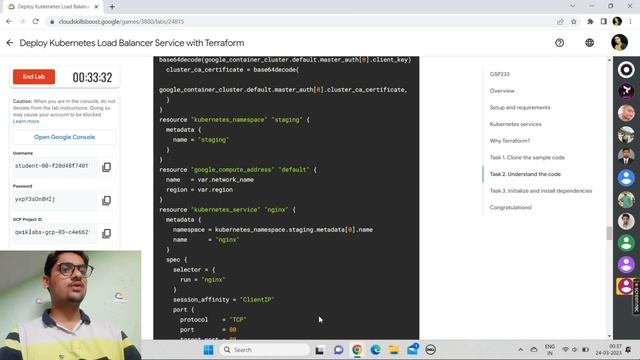The width and height of the screenshot is (640, 360).
Task: Open Wi-Fi network tray icon
Action: click(565, 350)
